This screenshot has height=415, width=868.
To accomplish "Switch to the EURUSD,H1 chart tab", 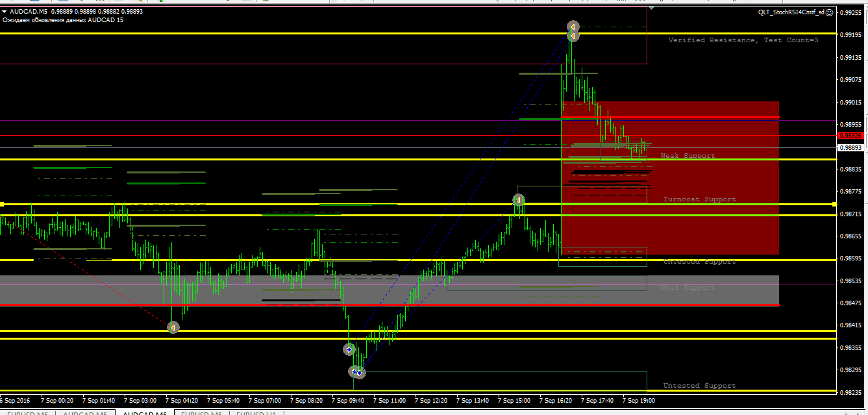I will 256,412.
